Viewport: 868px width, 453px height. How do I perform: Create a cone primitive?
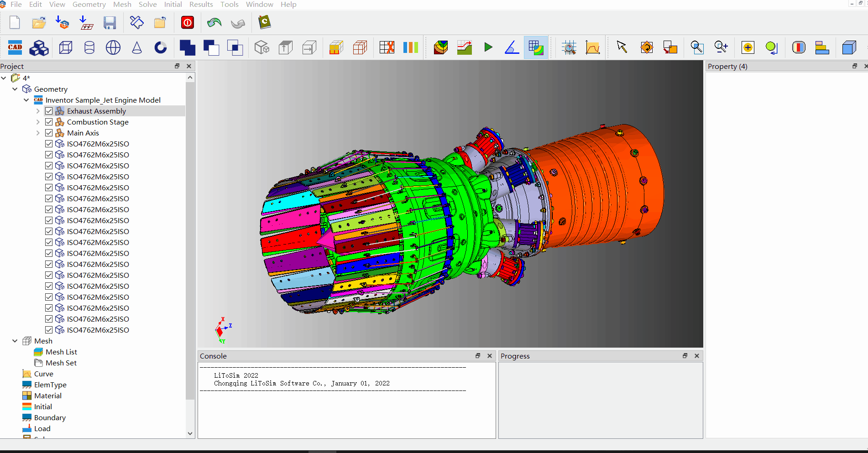tap(136, 47)
